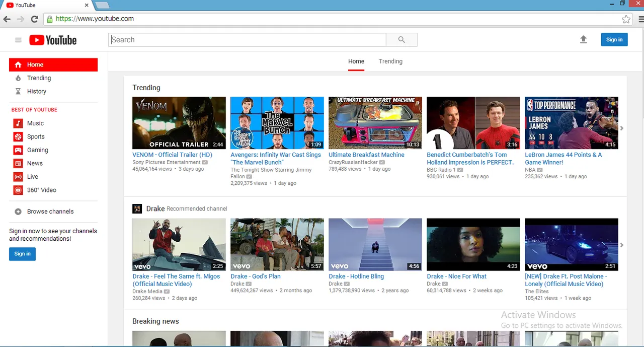
Task: Open CrazyRussianHacker channel link
Action: 353,162
